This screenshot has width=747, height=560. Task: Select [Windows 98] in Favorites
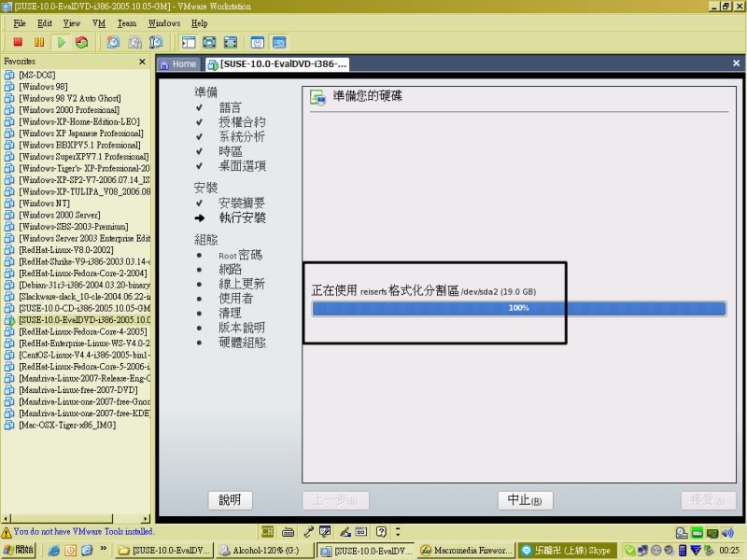pyautogui.click(x=43, y=87)
